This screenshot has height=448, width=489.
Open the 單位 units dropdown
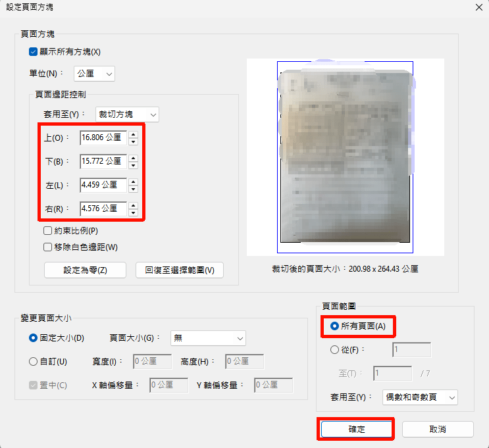click(95, 74)
